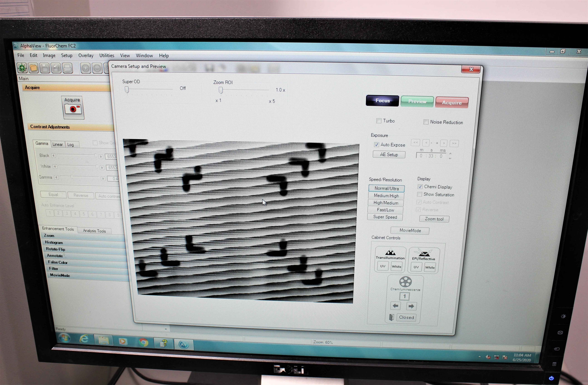Open the media player taskbar icon
The height and width of the screenshot is (385, 588).
[123, 341]
